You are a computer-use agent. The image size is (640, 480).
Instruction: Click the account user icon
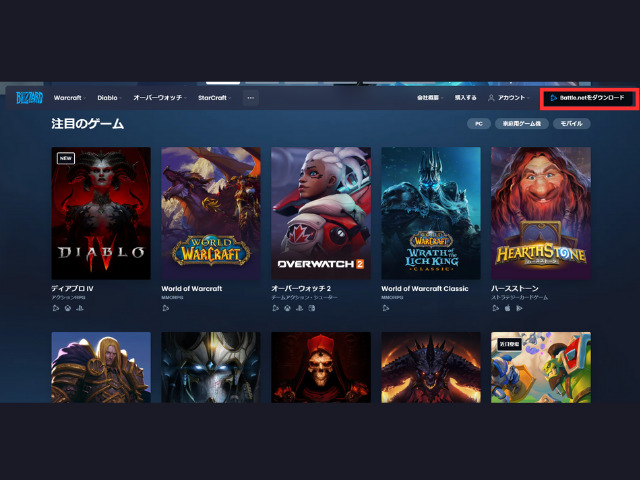491,98
